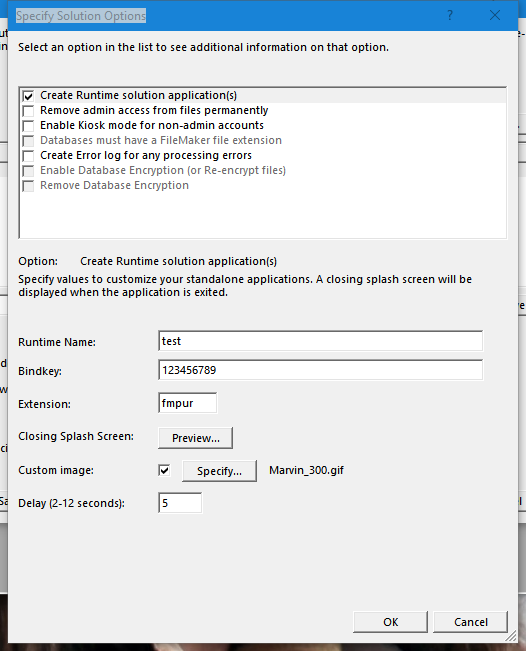
Task: Confirm the dialog with OK
Action: click(x=390, y=622)
